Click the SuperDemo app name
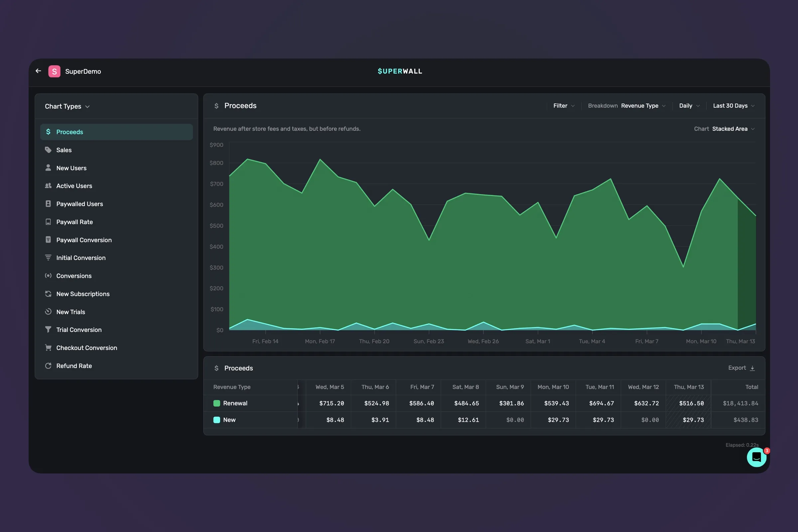 tap(83, 71)
